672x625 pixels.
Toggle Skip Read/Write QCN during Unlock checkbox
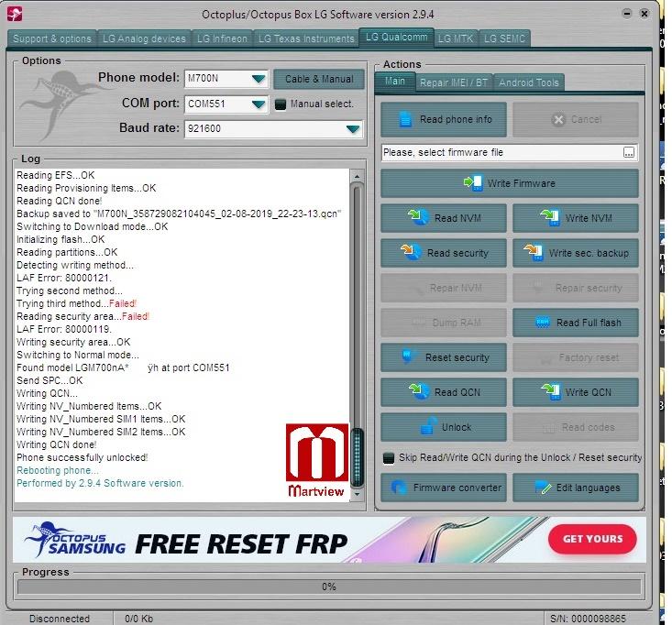pos(389,458)
